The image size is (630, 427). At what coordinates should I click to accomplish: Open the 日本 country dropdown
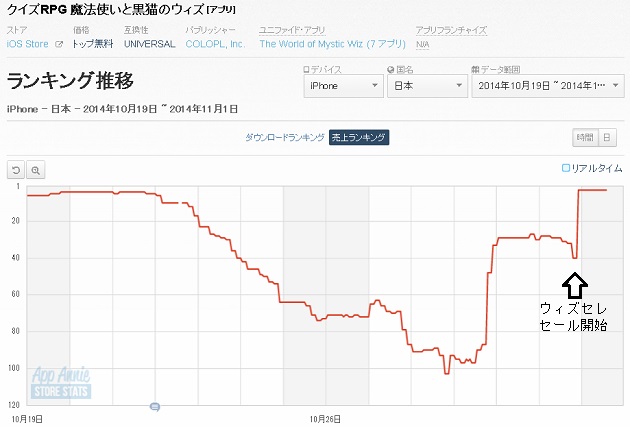pyautogui.click(x=427, y=86)
